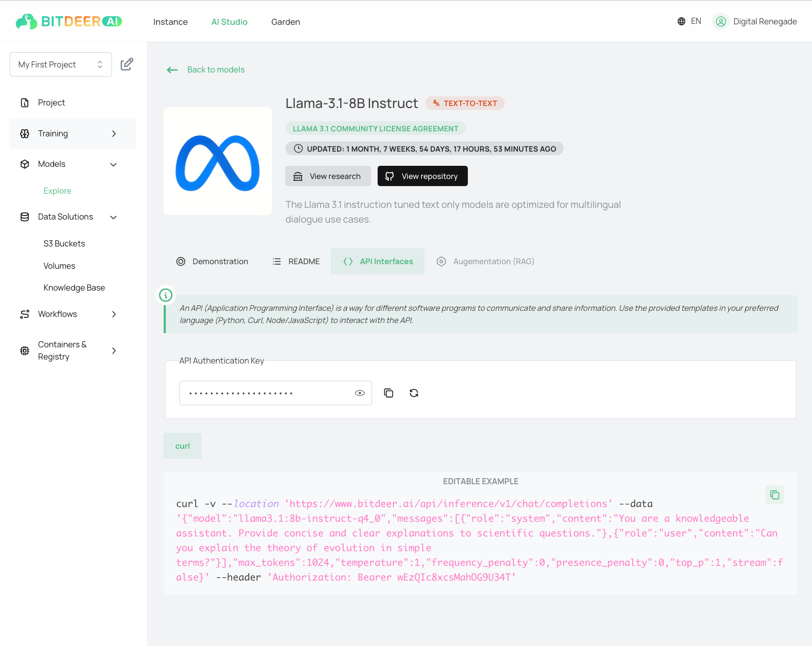Open Volumes in sidebar
The height and width of the screenshot is (646, 812).
point(59,266)
